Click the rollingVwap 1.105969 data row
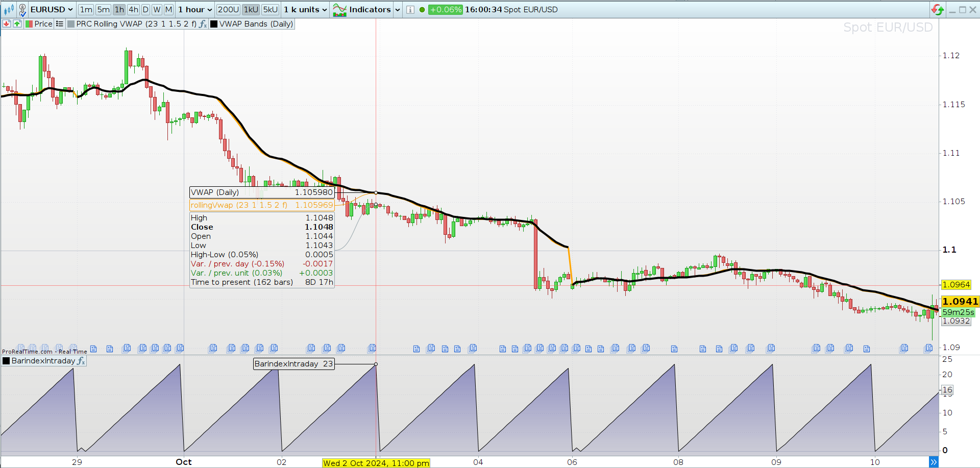The image size is (980, 468). click(x=262, y=205)
